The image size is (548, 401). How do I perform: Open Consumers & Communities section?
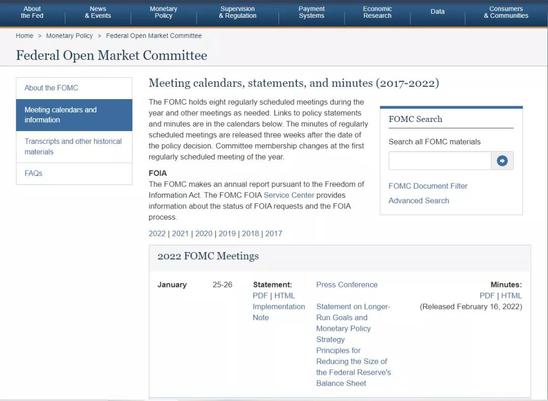point(506,12)
